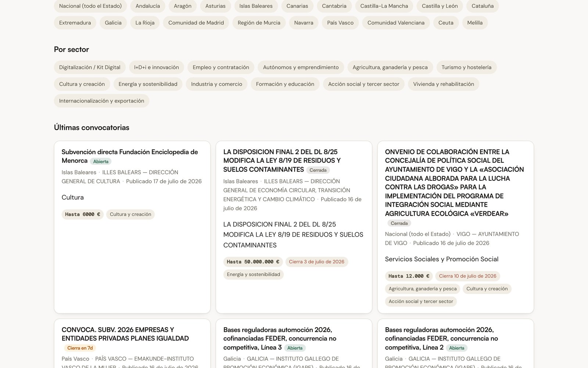Open Digitalización / Kit Digital sector
Image resolution: width=588 pixels, height=368 pixels.
click(90, 67)
